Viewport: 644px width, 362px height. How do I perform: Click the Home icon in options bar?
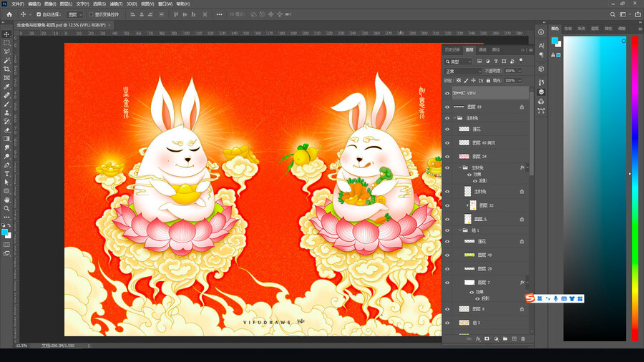click(9, 14)
